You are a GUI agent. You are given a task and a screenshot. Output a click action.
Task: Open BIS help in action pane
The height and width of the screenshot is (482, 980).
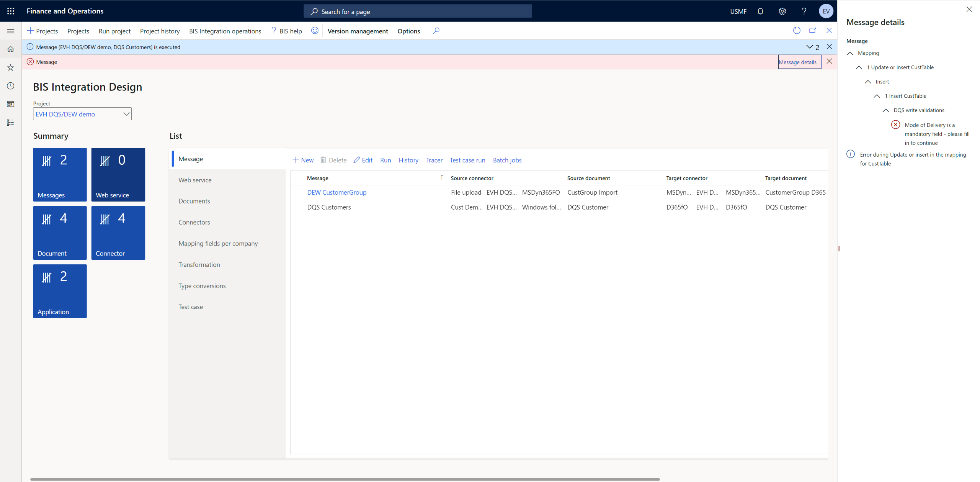click(x=286, y=31)
